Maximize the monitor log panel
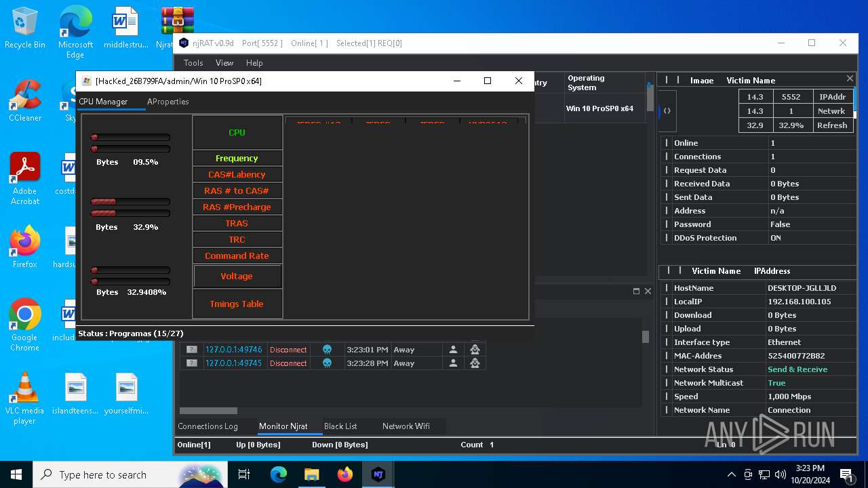Image resolution: width=868 pixels, height=488 pixels. (636, 291)
